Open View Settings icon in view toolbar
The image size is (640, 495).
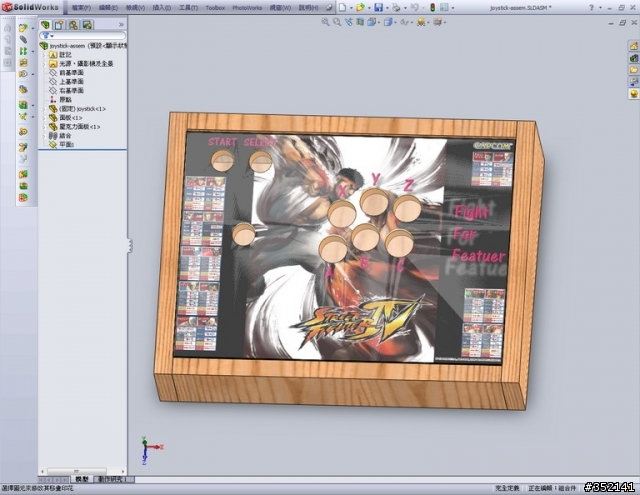(437, 22)
